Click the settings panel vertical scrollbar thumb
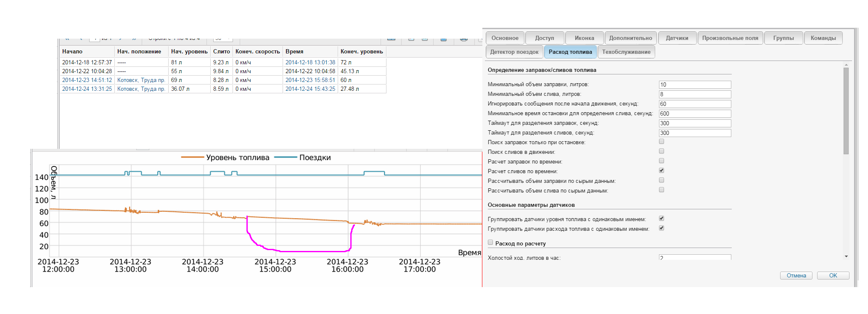868x314 pixels. [x=846, y=110]
